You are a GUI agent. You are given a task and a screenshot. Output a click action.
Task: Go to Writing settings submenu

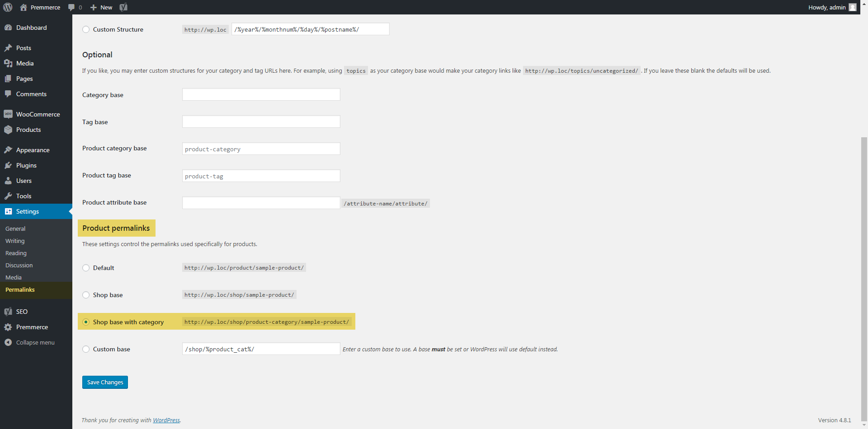point(15,241)
